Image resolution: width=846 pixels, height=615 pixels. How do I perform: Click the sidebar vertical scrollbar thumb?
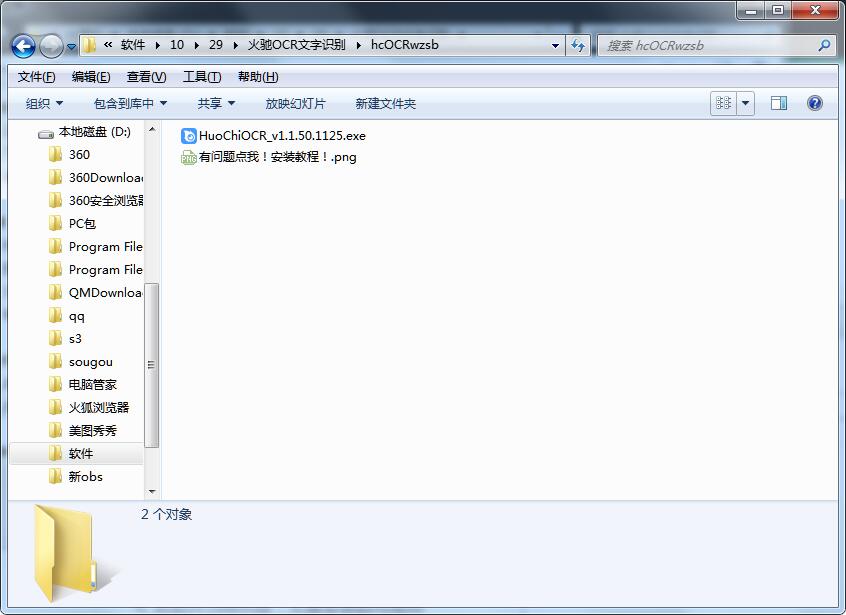[152, 365]
